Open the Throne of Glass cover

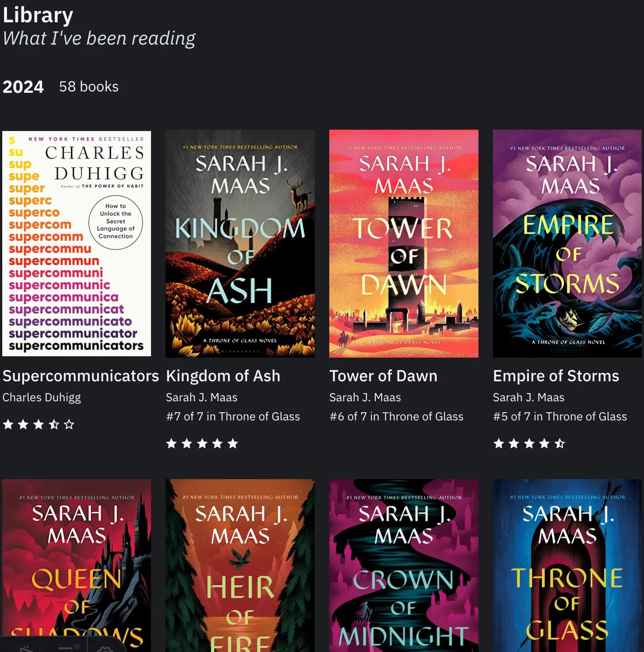pos(567,565)
